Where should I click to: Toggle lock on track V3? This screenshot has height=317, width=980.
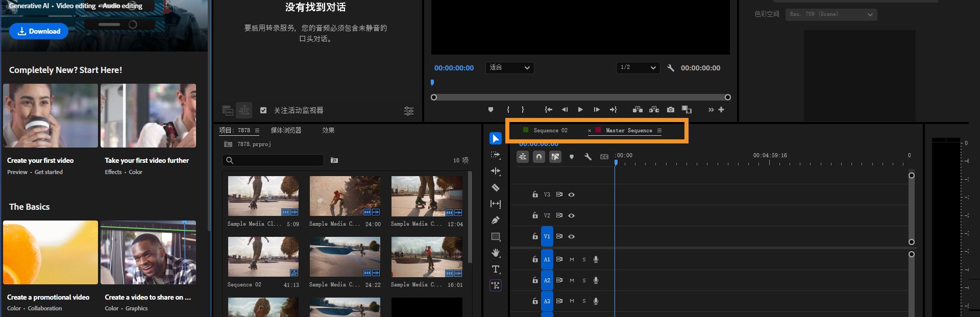pyautogui.click(x=534, y=194)
